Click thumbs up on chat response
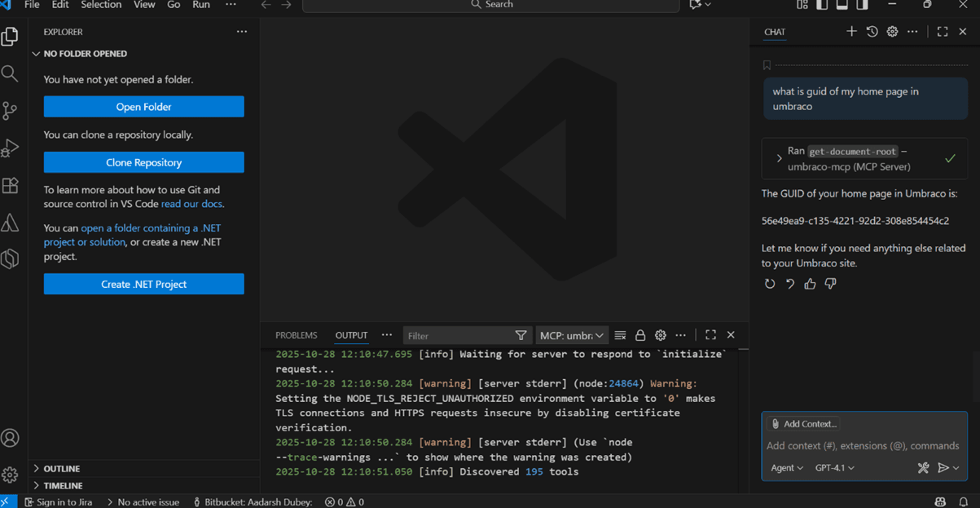 click(810, 284)
